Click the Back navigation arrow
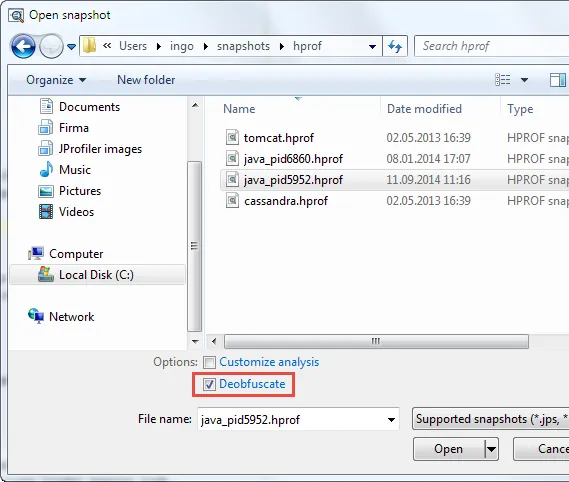This screenshot has height=482, width=569. click(23, 46)
